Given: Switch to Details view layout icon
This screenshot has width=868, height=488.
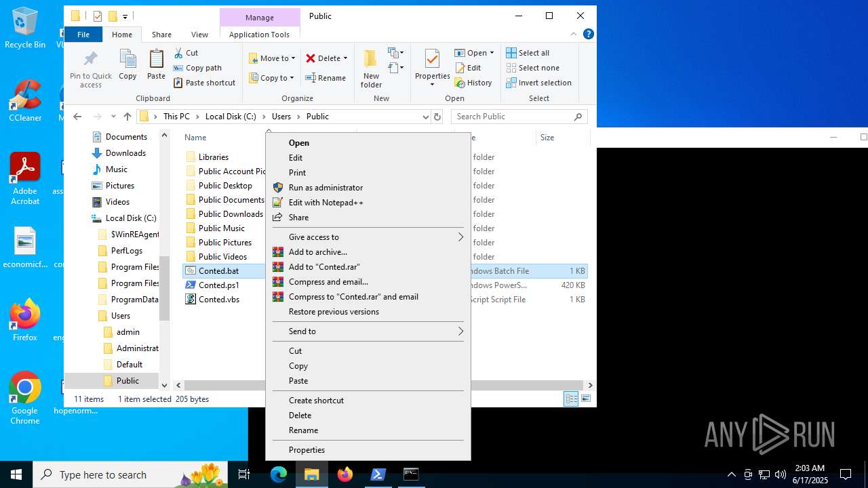Looking at the screenshot, I should 571,399.
